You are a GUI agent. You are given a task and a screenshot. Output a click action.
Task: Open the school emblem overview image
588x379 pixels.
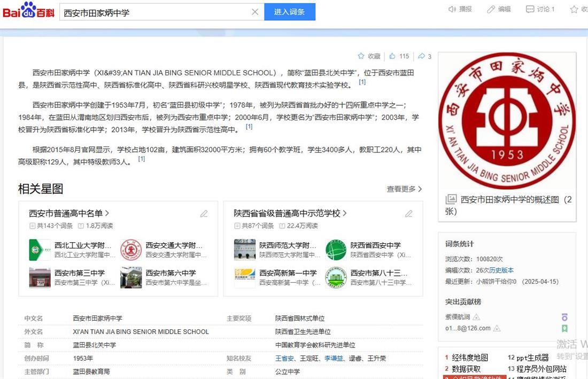[507, 121]
